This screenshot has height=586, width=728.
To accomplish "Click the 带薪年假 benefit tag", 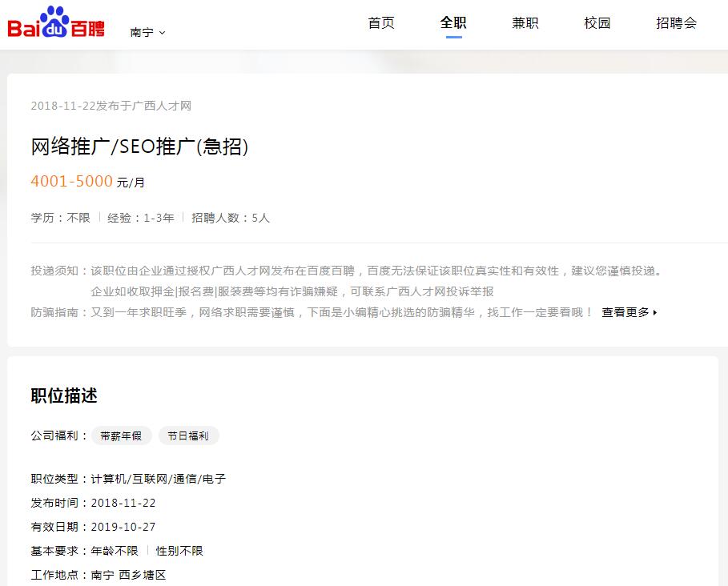I will click(121, 435).
